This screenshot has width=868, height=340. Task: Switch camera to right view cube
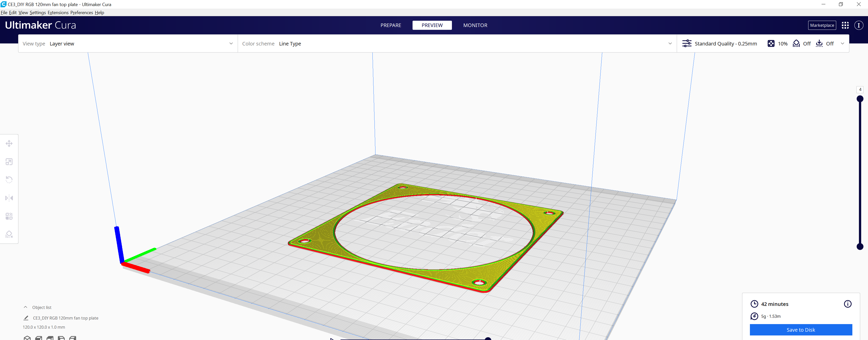tap(72, 338)
